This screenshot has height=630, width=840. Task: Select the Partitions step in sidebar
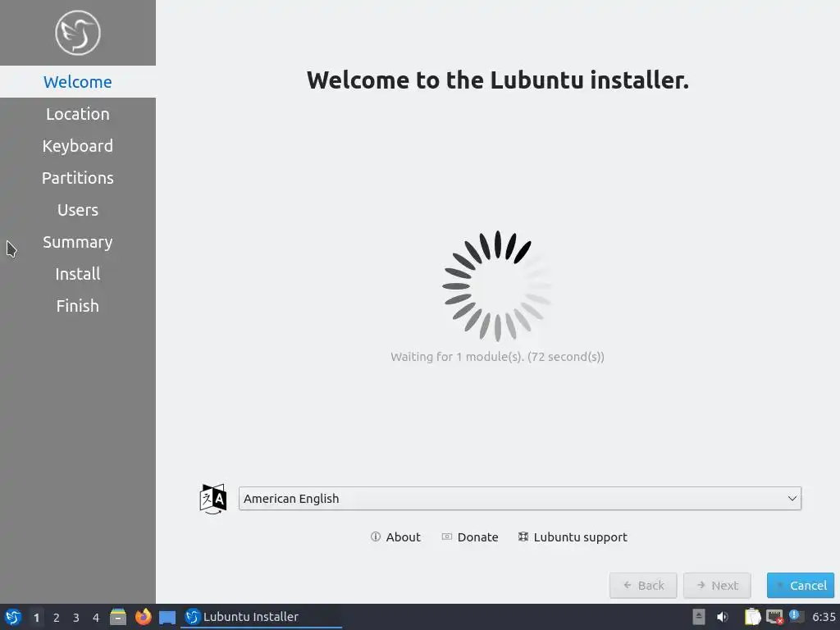[x=78, y=178]
